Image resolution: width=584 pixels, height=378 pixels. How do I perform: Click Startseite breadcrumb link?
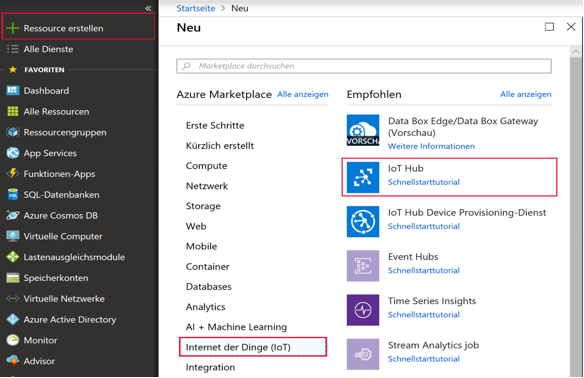[196, 8]
